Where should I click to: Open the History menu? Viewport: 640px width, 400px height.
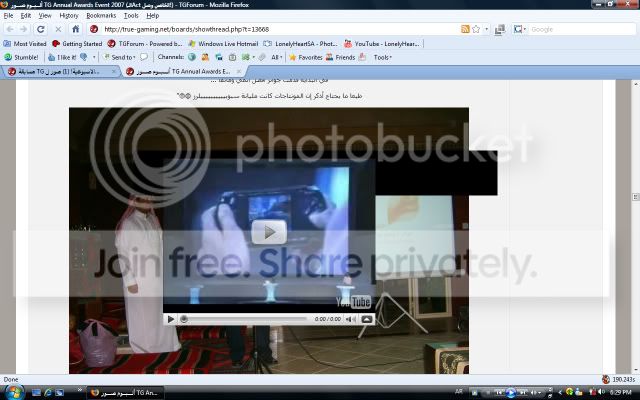[x=69, y=16]
